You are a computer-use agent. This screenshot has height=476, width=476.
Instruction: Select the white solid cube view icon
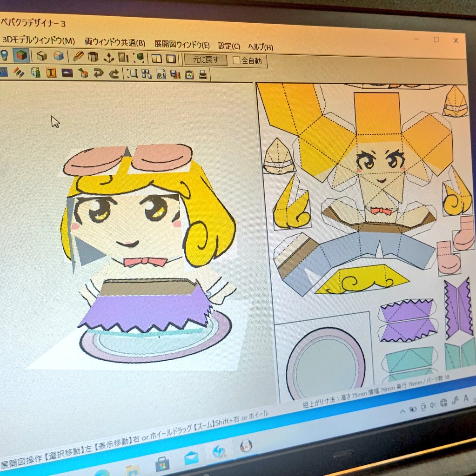click(x=41, y=56)
